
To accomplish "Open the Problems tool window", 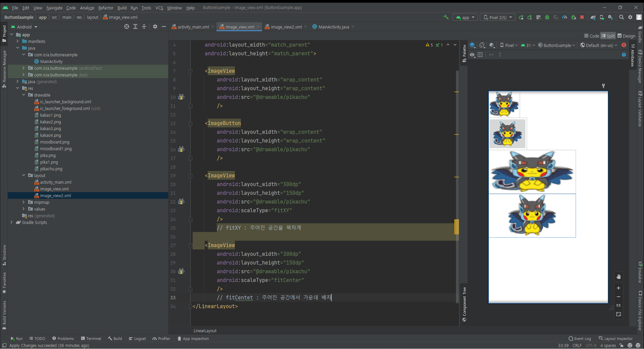I will point(63,339).
